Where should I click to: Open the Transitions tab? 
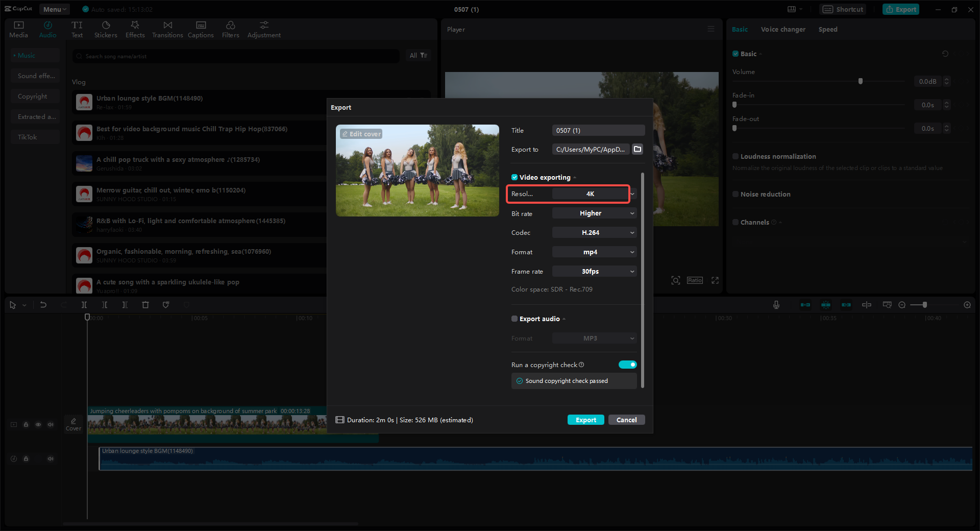point(167,30)
